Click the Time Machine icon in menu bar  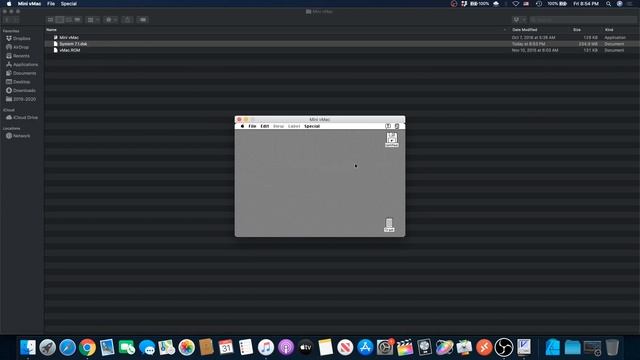coord(539,4)
